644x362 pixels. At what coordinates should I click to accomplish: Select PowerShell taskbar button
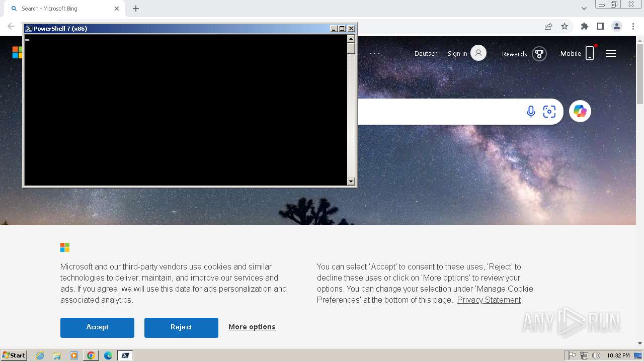pos(125,355)
